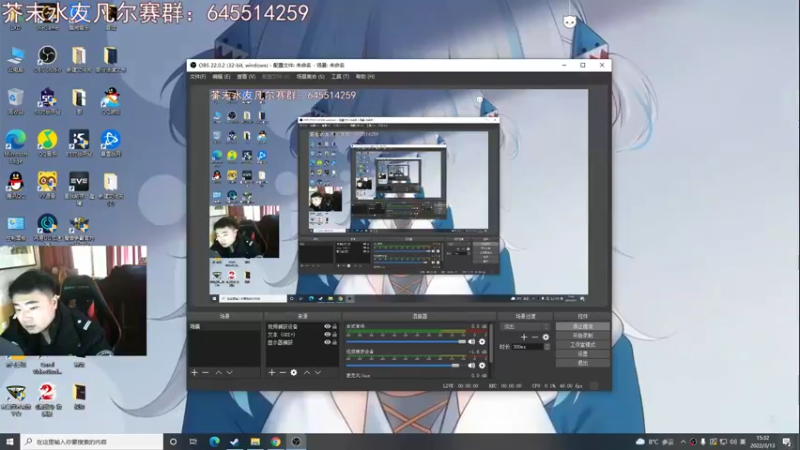This screenshot has width=800, height=450.
Task: Open Task View in the taskbar
Action: pos(193,441)
